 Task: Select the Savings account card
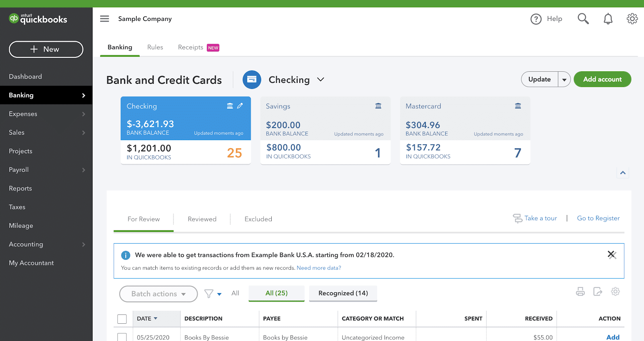[x=325, y=130]
